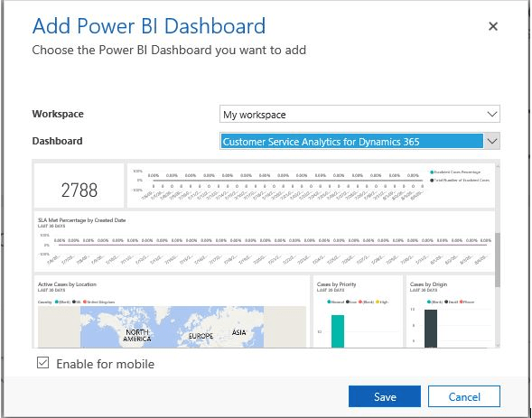Click the escalated cases line chart tile

[311, 185]
